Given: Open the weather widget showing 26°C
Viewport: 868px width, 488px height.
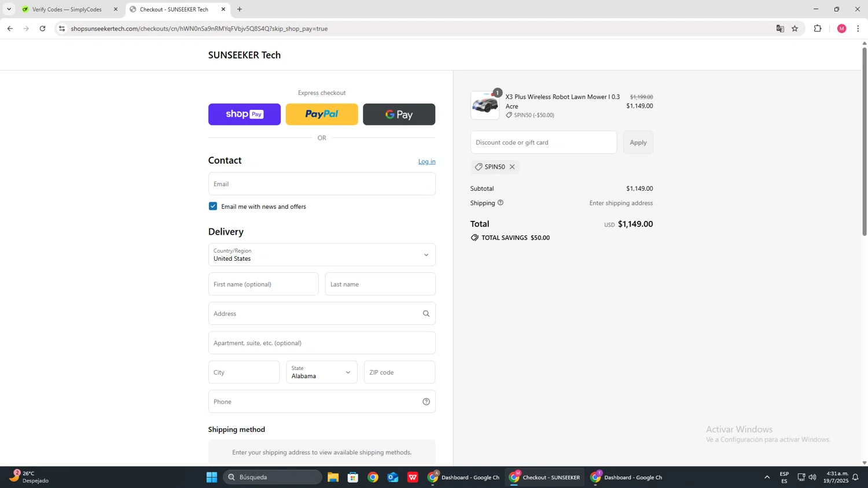Looking at the screenshot, I should (30, 478).
